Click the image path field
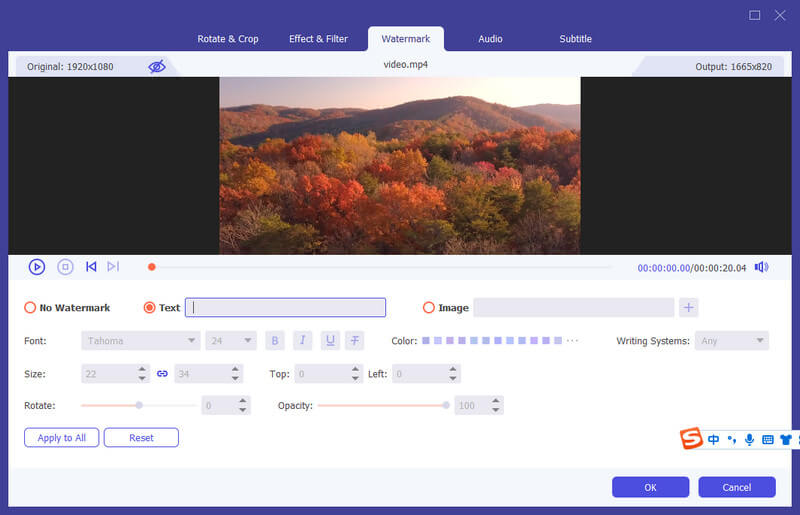Image resolution: width=800 pixels, height=515 pixels. pos(573,307)
